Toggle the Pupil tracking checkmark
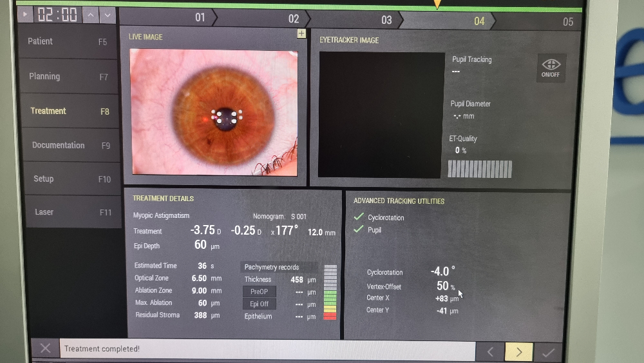 click(359, 229)
